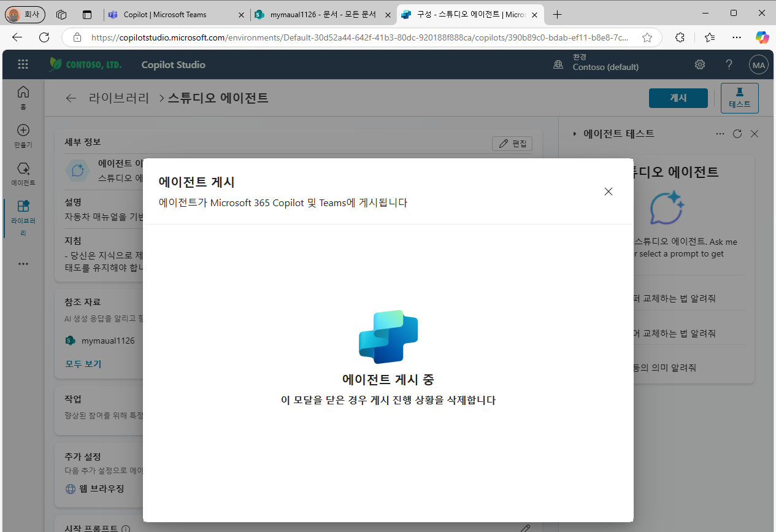Click the edit pencil for 시작 프롬프트

click(525, 528)
